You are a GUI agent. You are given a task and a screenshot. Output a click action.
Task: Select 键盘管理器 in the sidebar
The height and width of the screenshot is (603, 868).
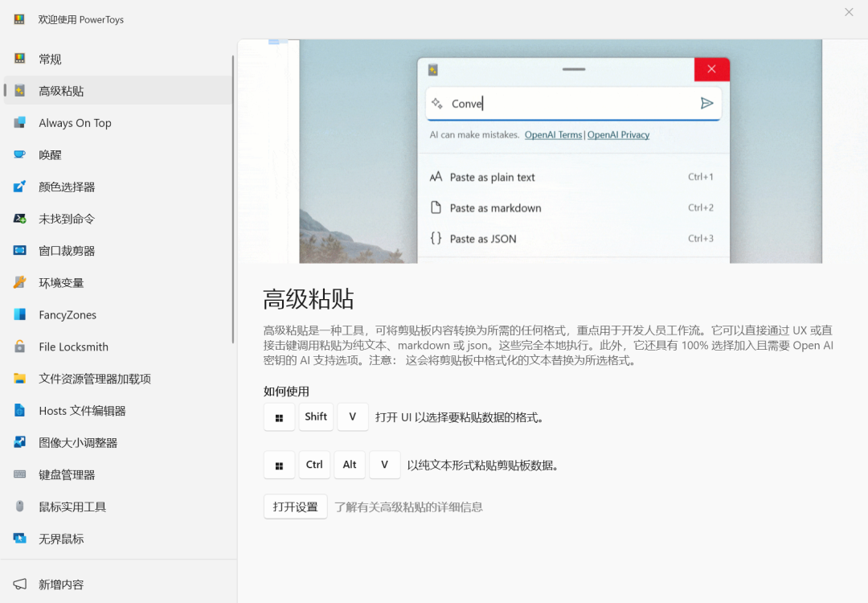[117, 474]
